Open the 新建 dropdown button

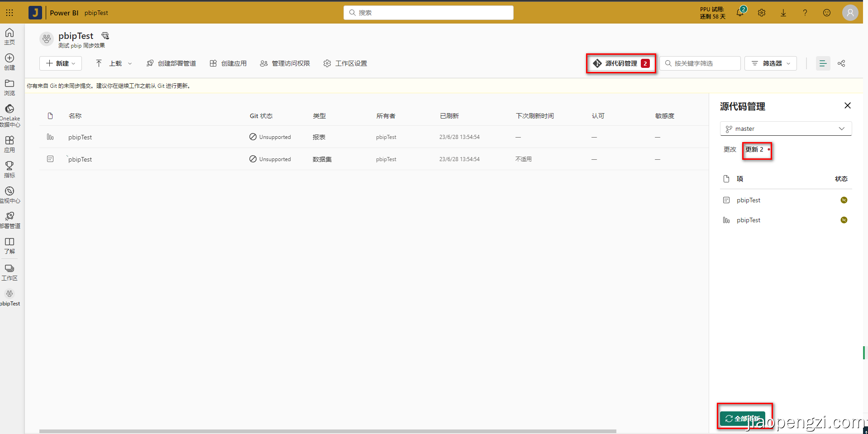[61, 63]
